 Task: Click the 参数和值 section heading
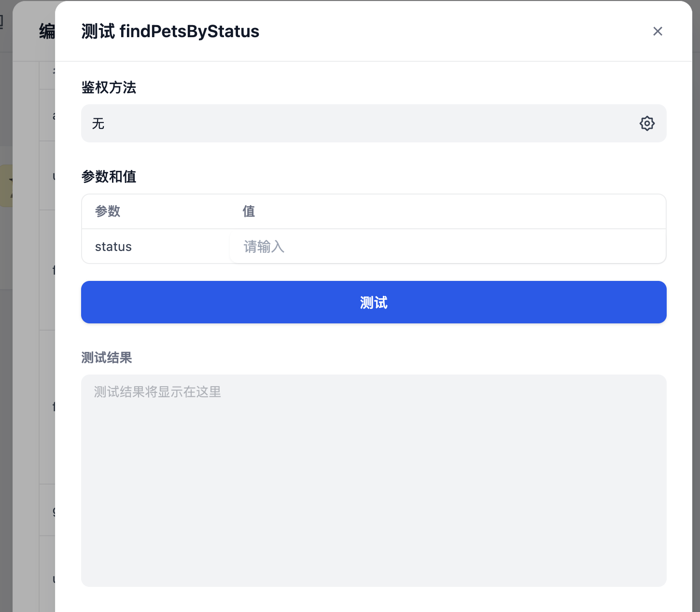pyautogui.click(x=109, y=177)
